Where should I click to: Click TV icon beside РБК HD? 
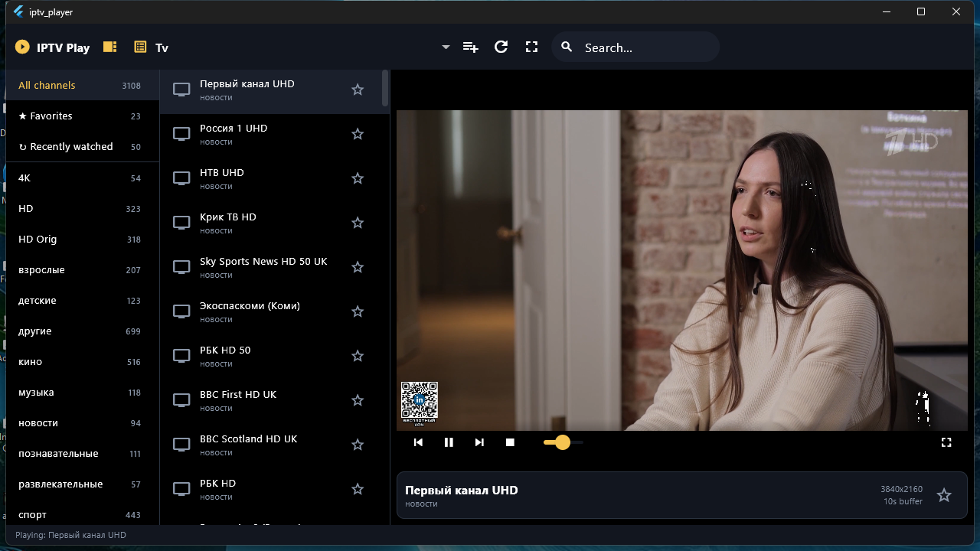click(x=181, y=489)
